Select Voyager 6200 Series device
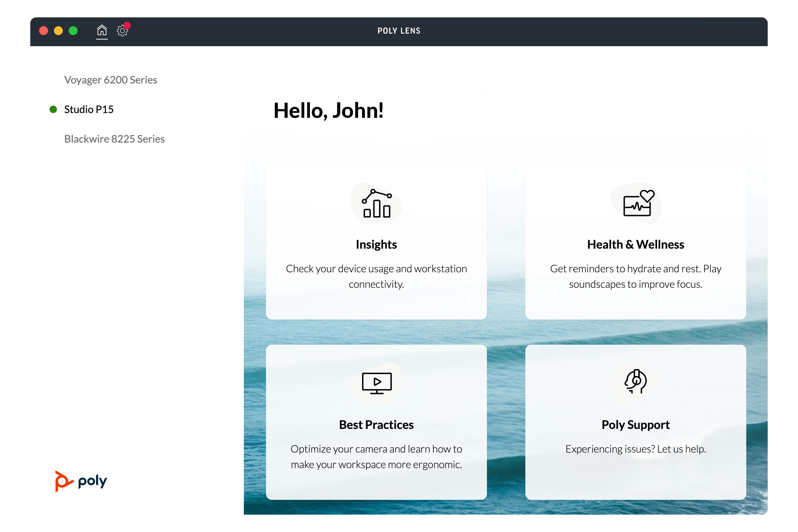This screenshot has width=798, height=532. (x=110, y=80)
